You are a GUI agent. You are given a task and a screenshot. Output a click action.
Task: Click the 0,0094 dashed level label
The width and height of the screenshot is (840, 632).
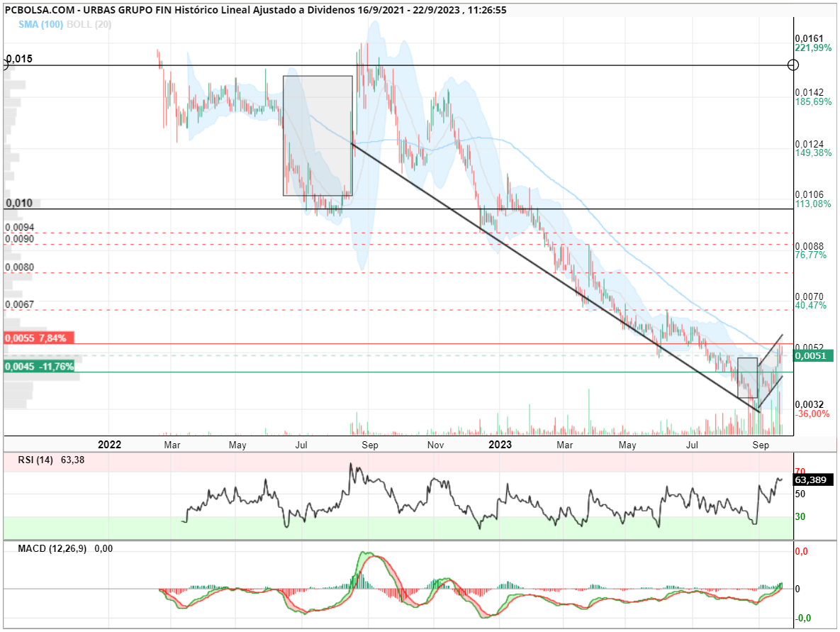[x=20, y=227]
